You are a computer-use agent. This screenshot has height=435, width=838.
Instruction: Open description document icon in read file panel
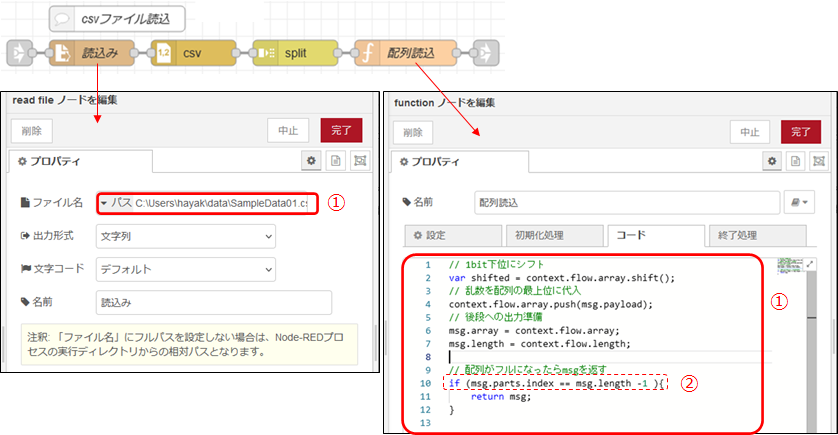[x=336, y=160]
